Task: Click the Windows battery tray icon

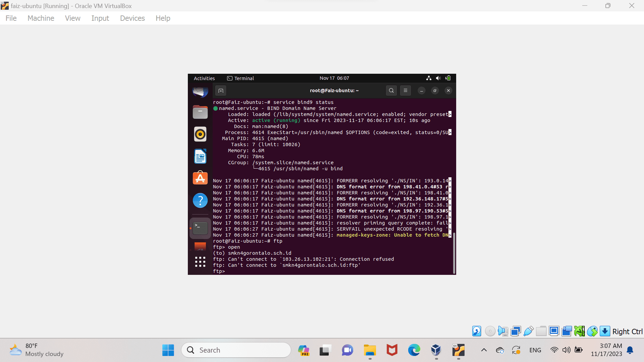Action: pyautogui.click(x=579, y=350)
